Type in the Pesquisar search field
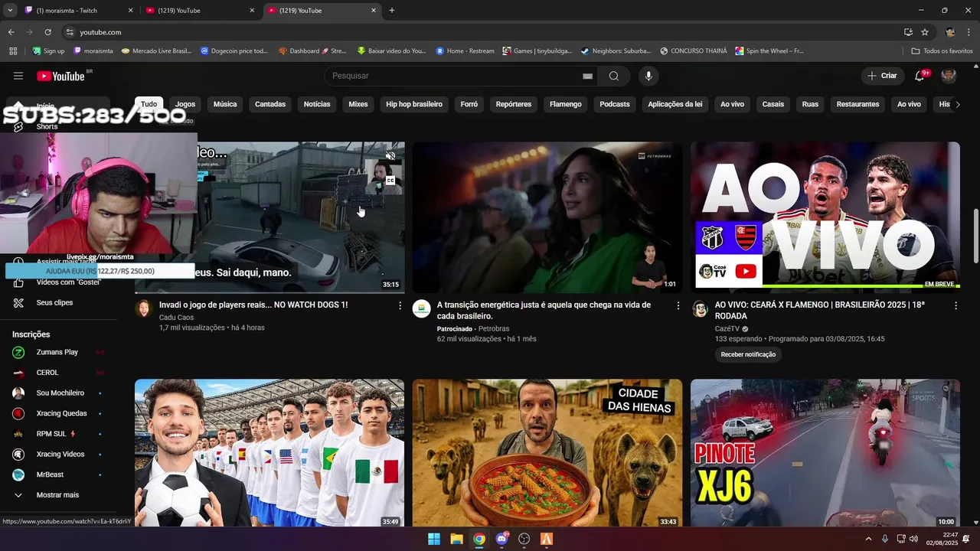This screenshot has height=551, width=980. coord(455,76)
